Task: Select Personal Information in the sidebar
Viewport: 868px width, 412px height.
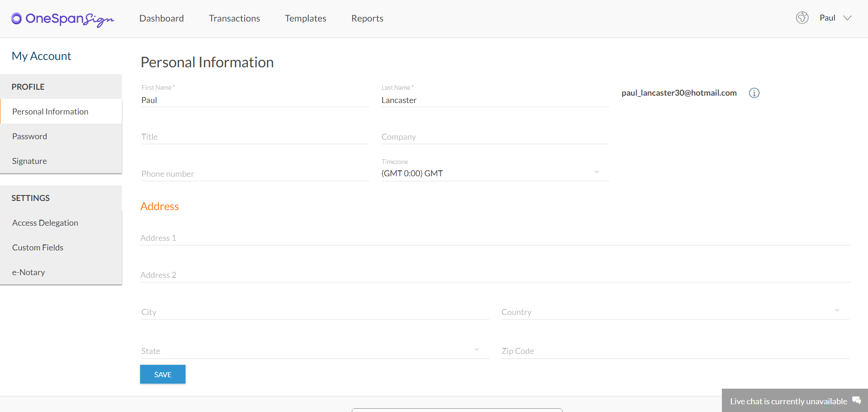Action: [x=61, y=111]
